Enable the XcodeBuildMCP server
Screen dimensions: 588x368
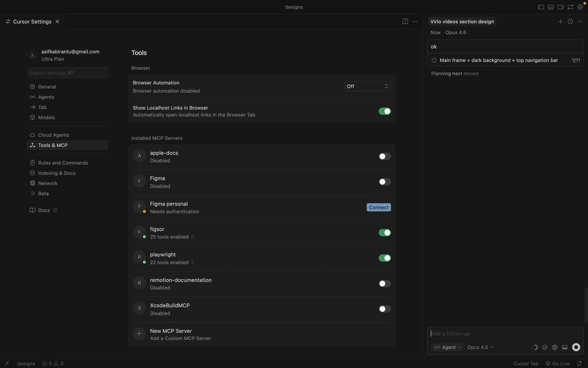click(x=385, y=309)
